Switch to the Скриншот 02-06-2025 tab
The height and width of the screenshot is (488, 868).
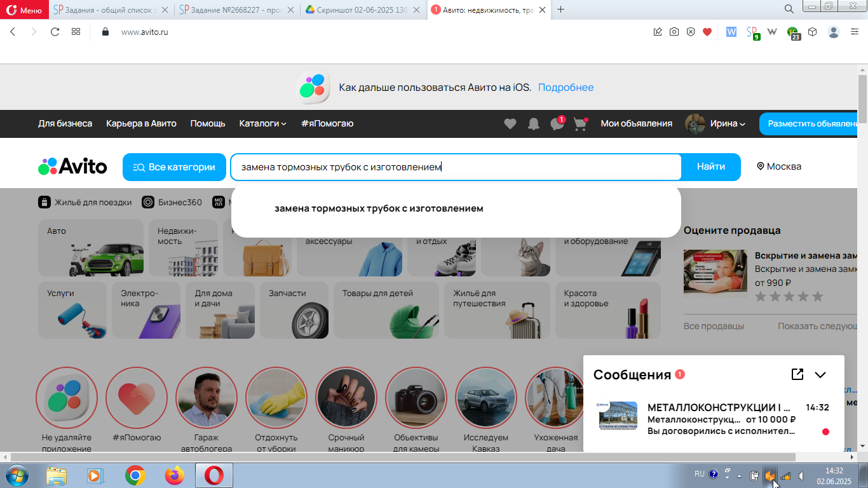(x=363, y=10)
